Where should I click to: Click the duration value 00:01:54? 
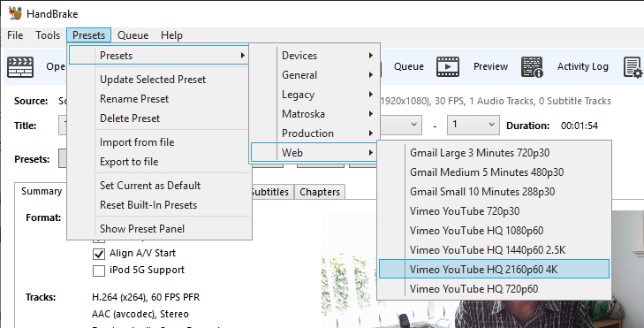tap(580, 126)
